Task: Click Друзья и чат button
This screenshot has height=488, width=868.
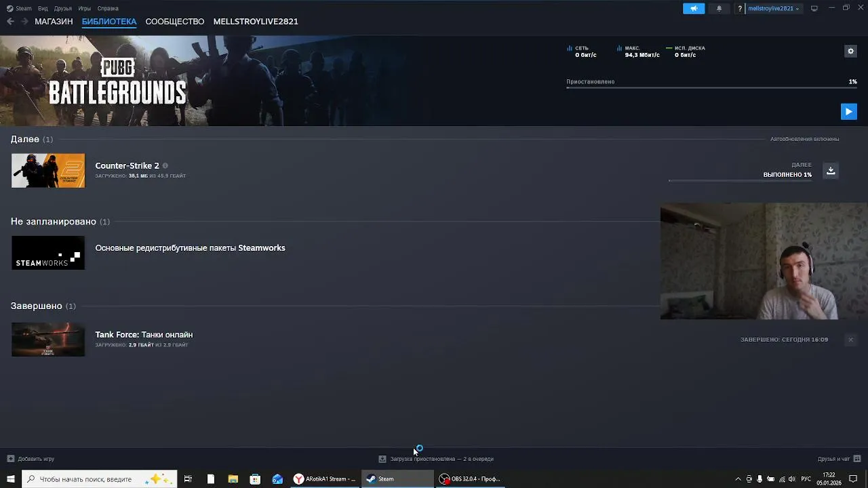Action: [x=840, y=459]
